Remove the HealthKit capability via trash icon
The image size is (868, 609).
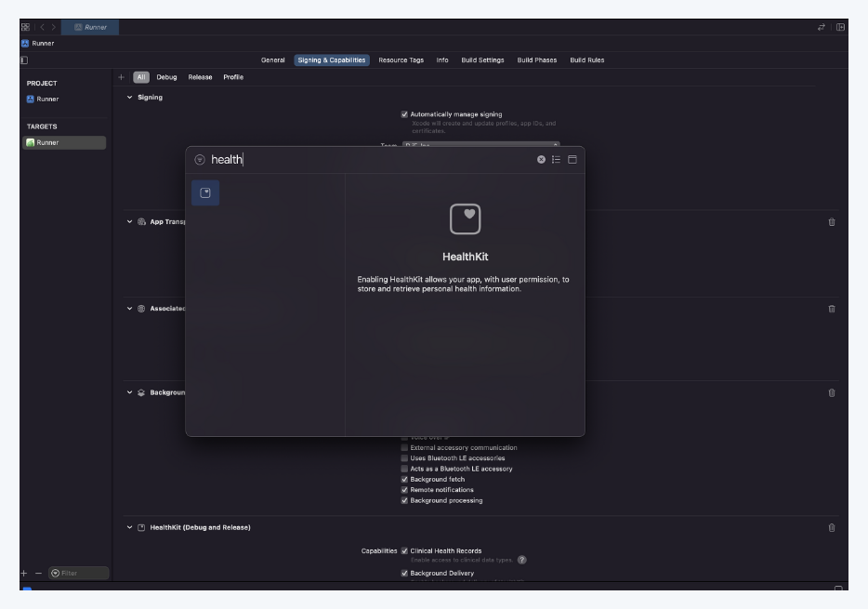[x=832, y=528]
